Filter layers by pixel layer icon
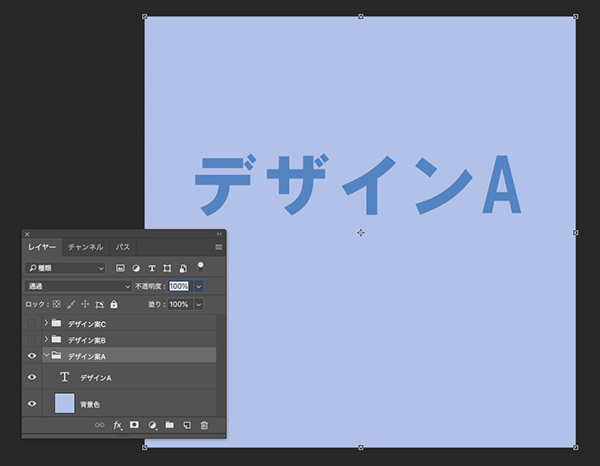 tap(120, 268)
